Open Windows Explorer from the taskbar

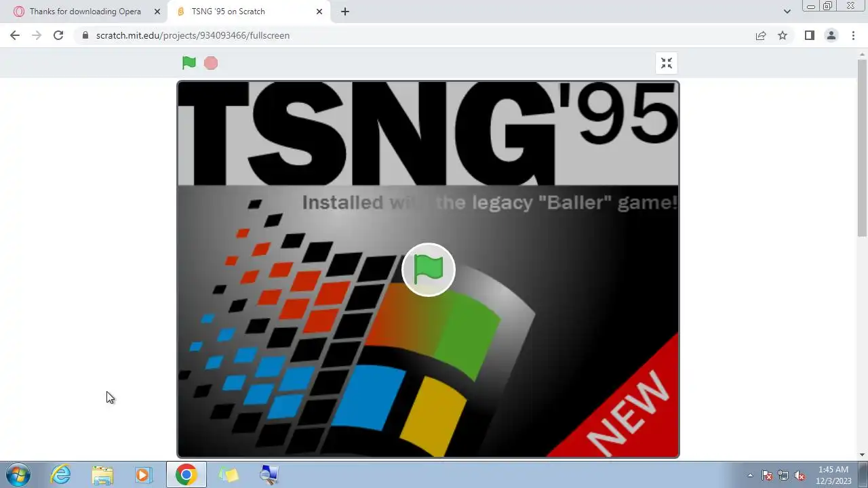pyautogui.click(x=102, y=475)
